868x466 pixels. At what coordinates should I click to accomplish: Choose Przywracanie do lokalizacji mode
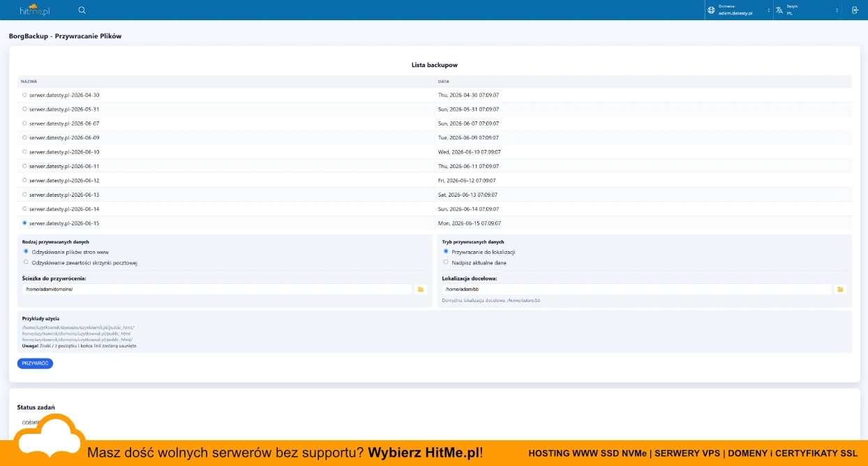click(x=446, y=251)
